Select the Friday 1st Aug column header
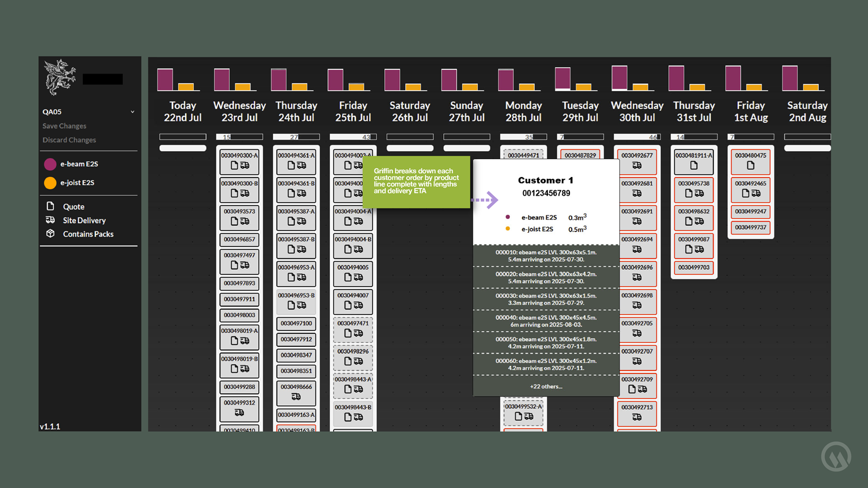The width and height of the screenshot is (868, 488). tap(751, 111)
